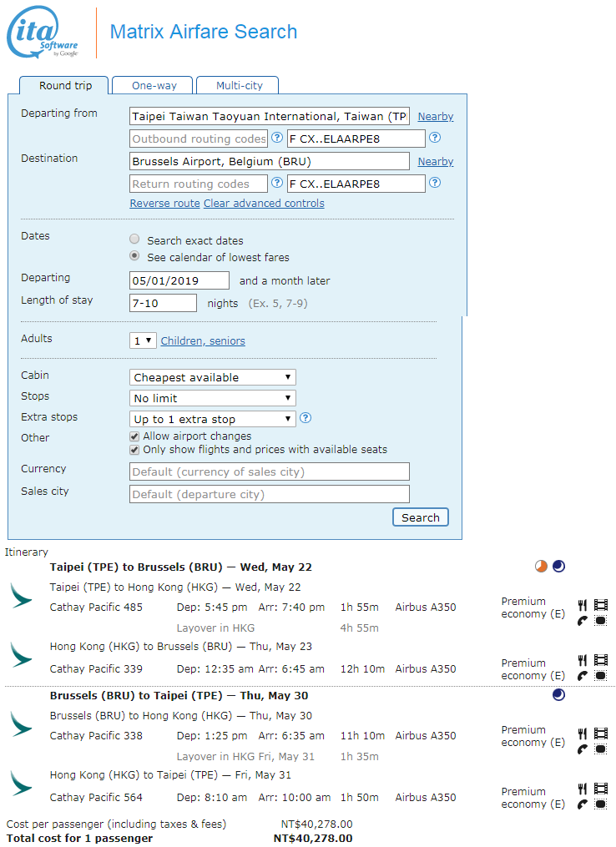Screen dimensions: 616x847
Task: Click the total cost NT$40,278.00 in bold
Action: 313,839
